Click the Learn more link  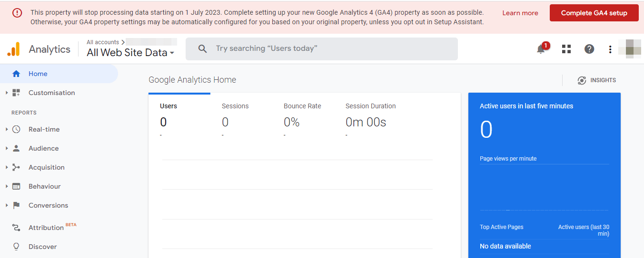[x=520, y=13]
